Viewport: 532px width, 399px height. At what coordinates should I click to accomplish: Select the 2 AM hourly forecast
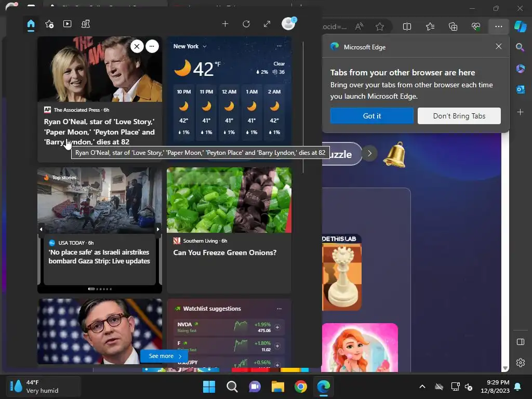274,112
